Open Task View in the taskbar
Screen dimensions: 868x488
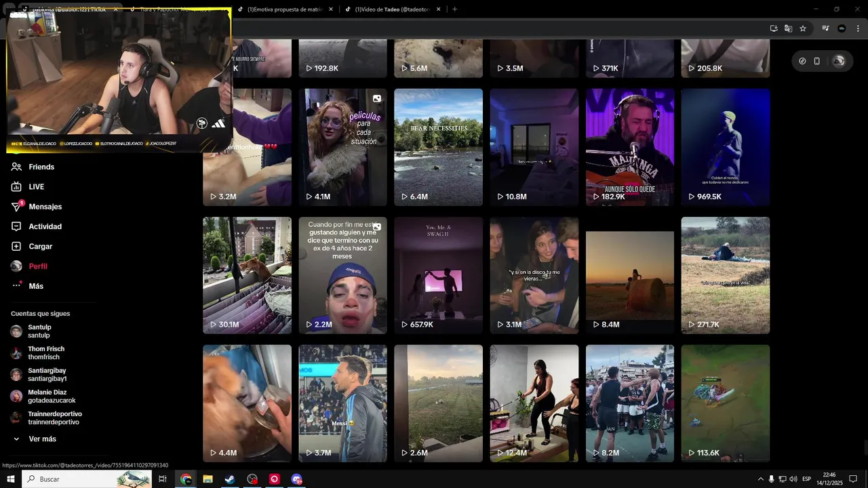[x=163, y=479]
